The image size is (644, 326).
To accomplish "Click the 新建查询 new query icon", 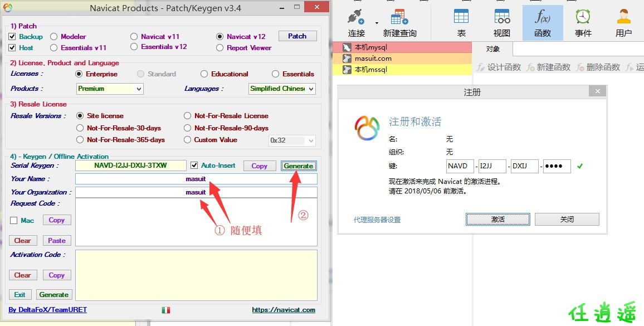I will [x=399, y=23].
